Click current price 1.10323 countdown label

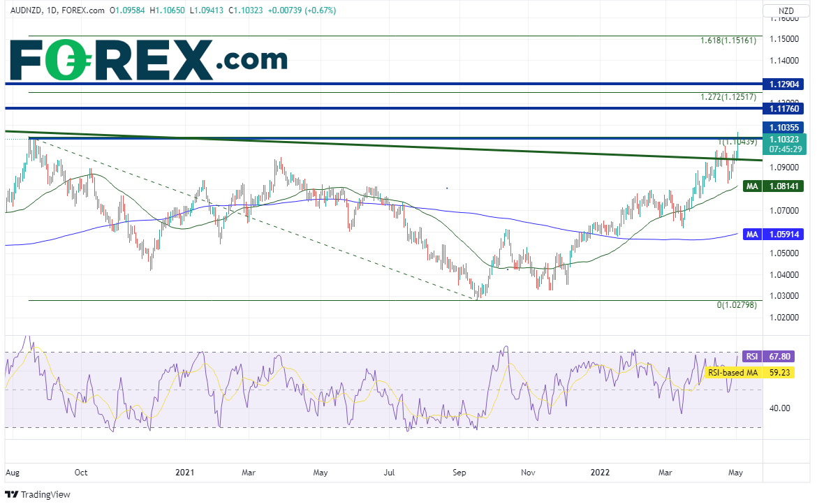pyautogui.click(x=784, y=144)
